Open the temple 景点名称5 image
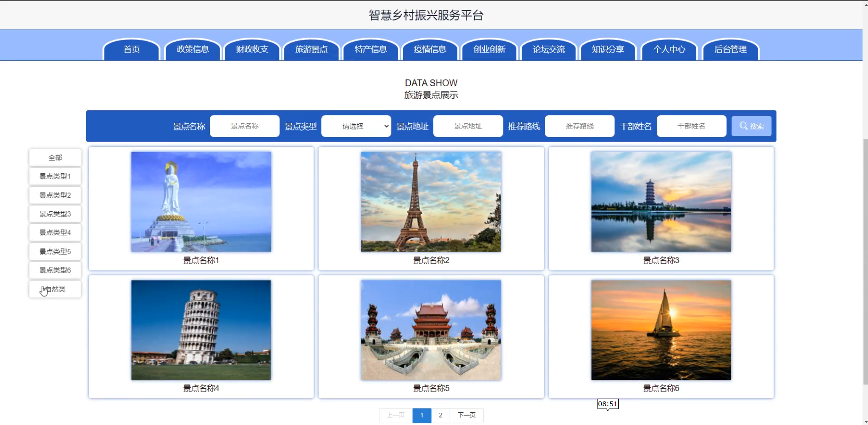 pos(431,330)
